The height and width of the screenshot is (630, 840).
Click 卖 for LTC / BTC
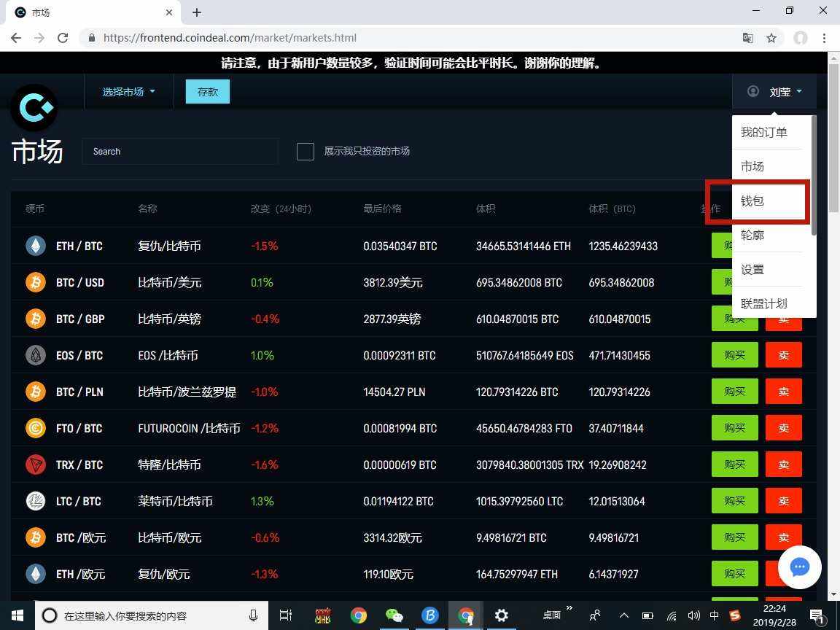[x=784, y=500]
